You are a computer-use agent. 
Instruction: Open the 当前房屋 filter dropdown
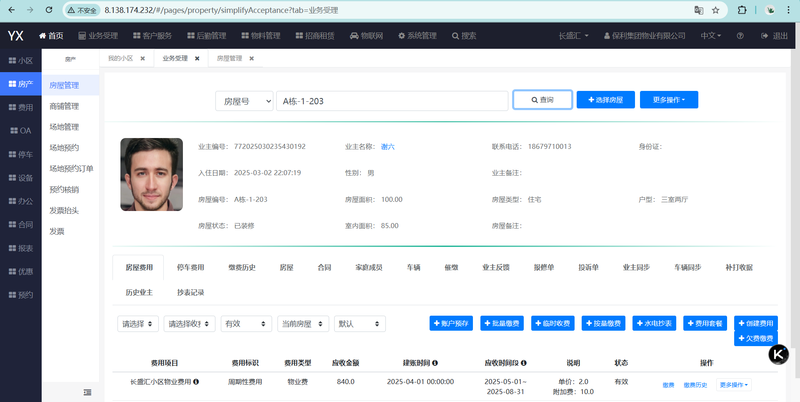pos(302,324)
